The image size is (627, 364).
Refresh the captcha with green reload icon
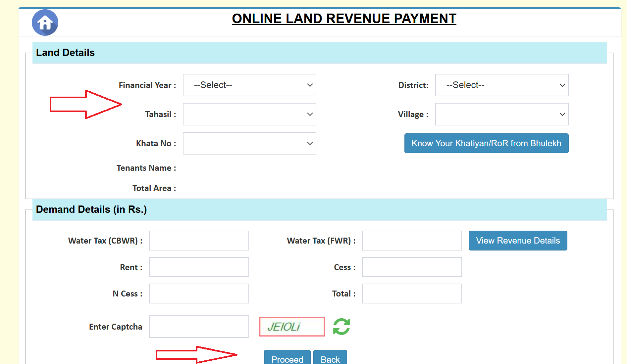(x=341, y=326)
